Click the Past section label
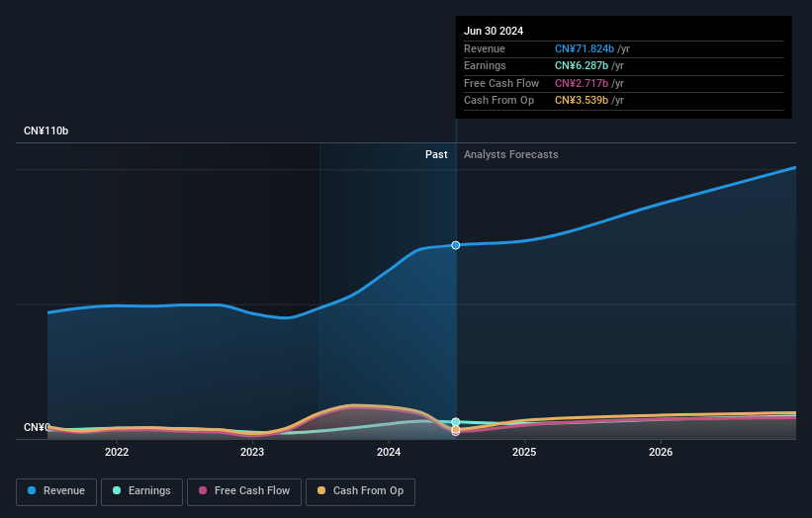 pos(436,155)
